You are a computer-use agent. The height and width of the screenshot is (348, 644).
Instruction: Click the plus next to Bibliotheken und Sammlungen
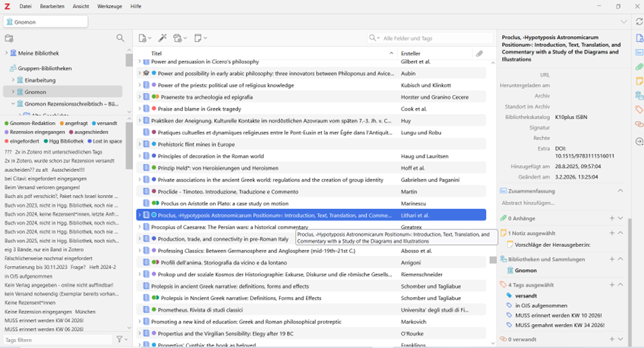[x=612, y=259]
